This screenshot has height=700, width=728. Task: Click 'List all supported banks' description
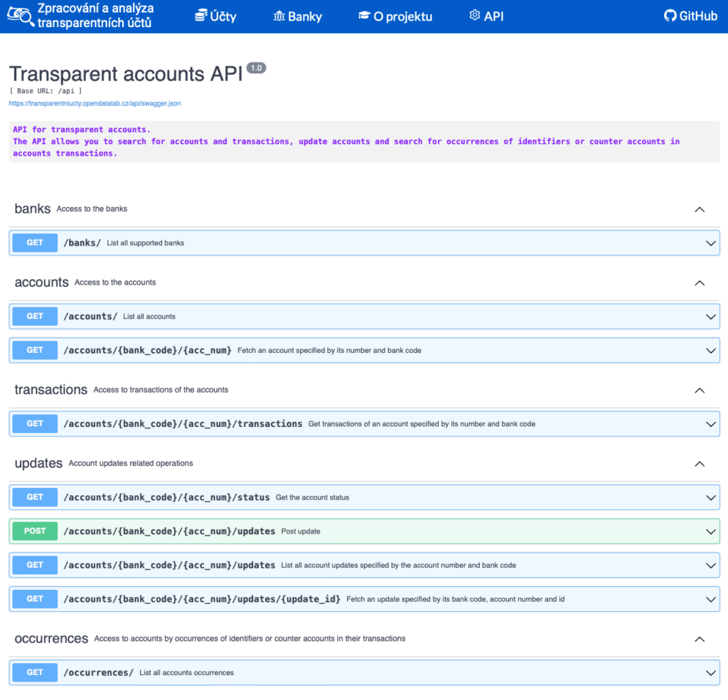(145, 243)
